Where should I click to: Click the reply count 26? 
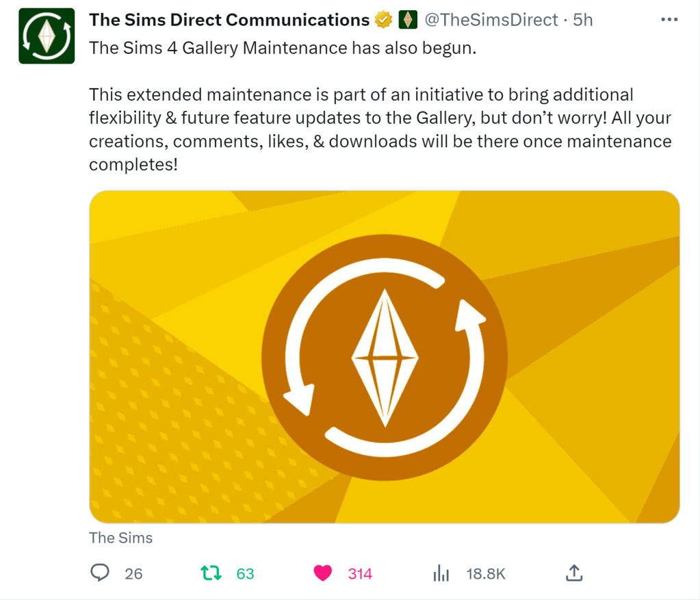point(134,573)
